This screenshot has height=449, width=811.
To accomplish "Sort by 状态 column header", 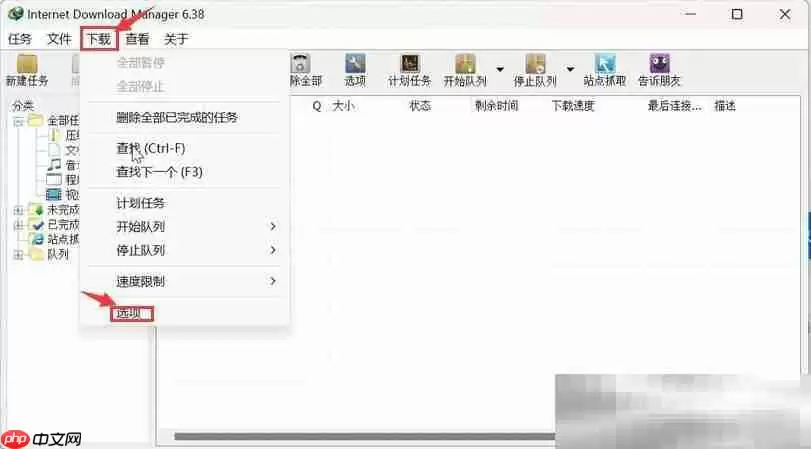I will point(420,106).
